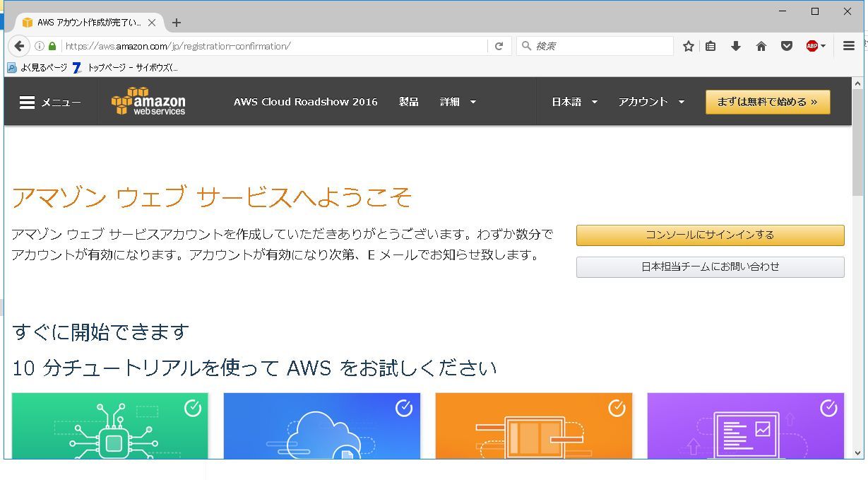Open the orange tutorial card
The image size is (868, 480).
534,426
